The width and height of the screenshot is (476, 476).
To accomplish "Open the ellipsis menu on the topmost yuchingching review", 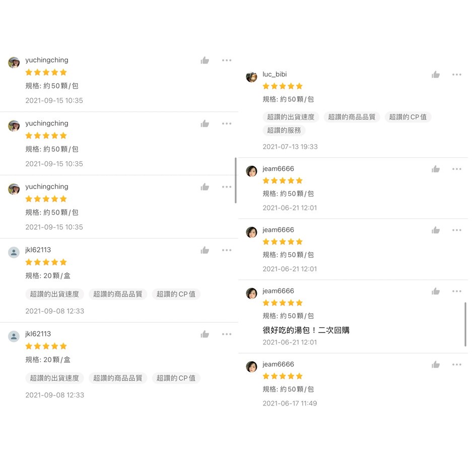I will point(227,60).
